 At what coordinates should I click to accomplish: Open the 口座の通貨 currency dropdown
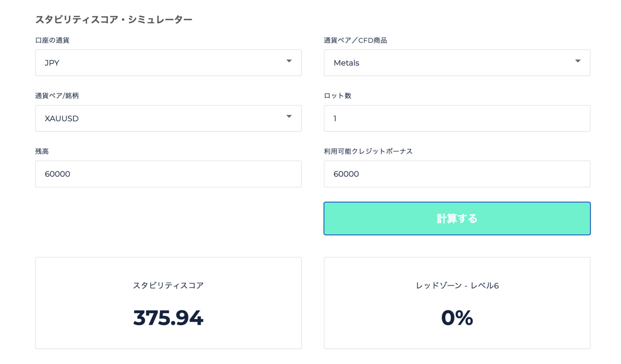coord(168,63)
